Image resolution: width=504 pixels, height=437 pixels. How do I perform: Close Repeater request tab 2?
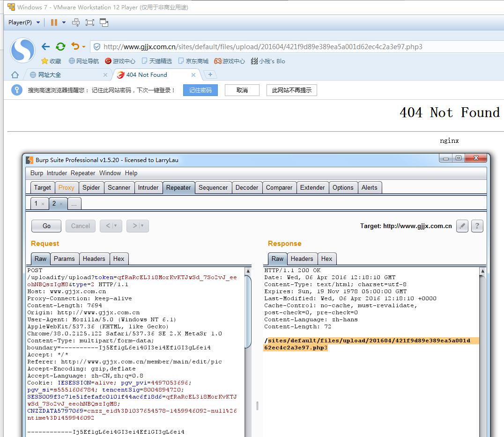coord(61,204)
